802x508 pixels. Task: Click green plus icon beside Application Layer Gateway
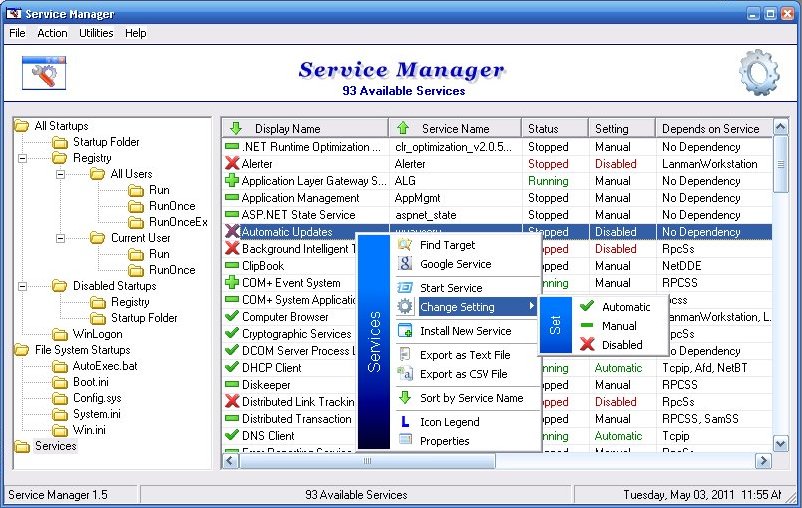click(x=232, y=181)
